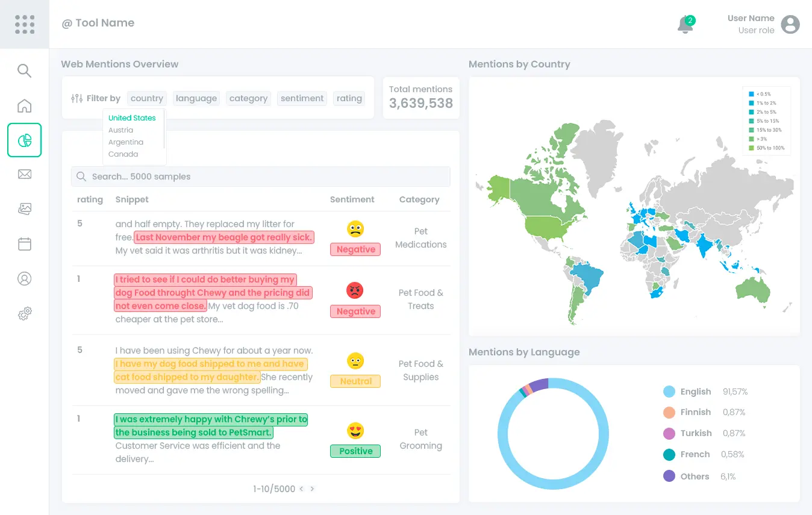Choose Austria in country list
This screenshot has width=812, height=515.
(120, 130)
